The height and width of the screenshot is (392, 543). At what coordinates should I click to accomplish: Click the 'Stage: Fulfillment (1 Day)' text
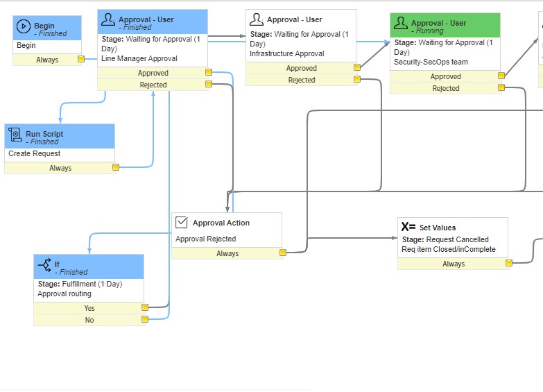(x=80, y=284)
